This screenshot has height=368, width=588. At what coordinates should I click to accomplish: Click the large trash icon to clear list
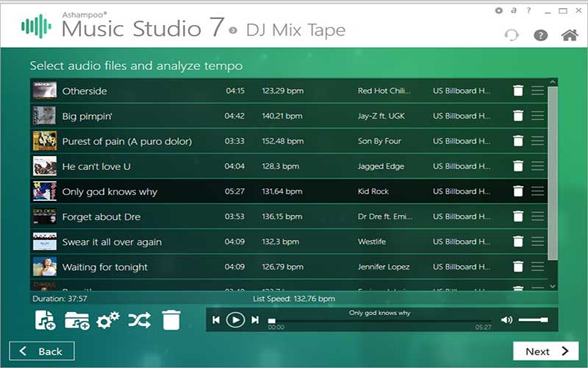click(171, 320)
